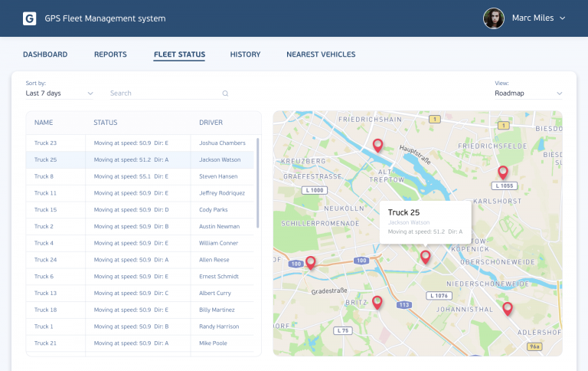Click driver name Jeffrey Rodriquez
The width and height of the screenshot is (588, 371).
[222, 193]
